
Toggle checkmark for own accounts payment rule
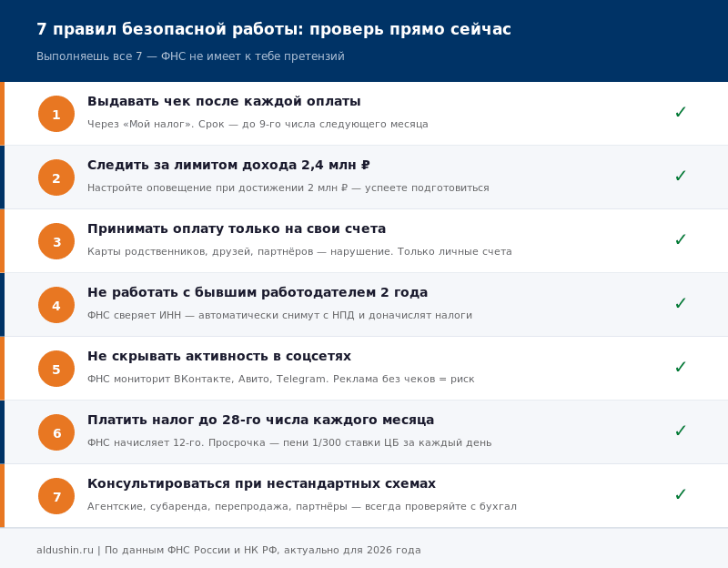pos(680,240)
